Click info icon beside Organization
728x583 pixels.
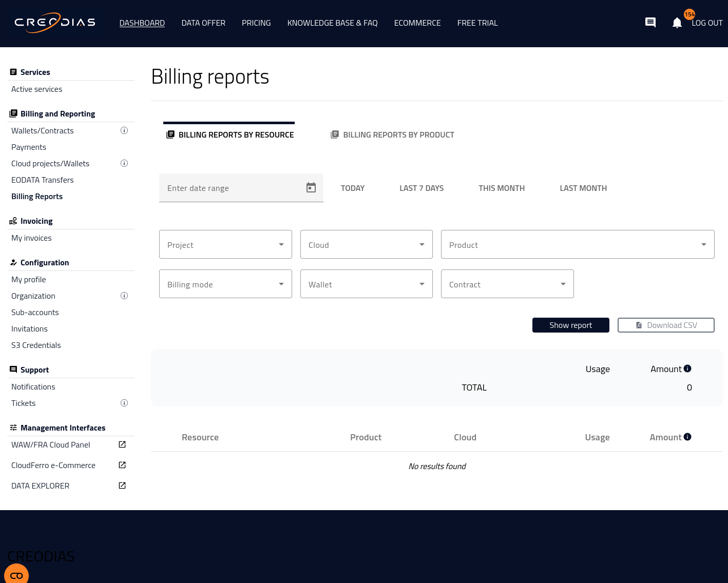(124, 296)
